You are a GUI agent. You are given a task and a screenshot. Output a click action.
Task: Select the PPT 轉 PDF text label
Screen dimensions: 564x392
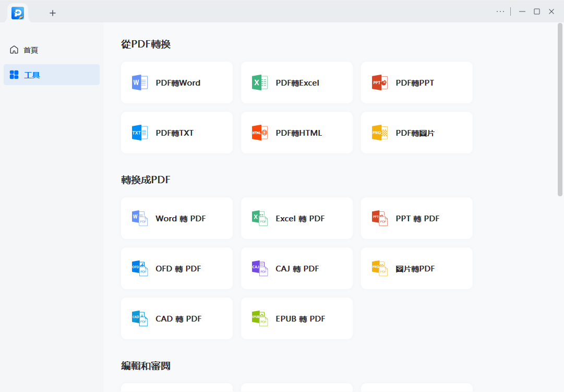click(x=417, y=219)
